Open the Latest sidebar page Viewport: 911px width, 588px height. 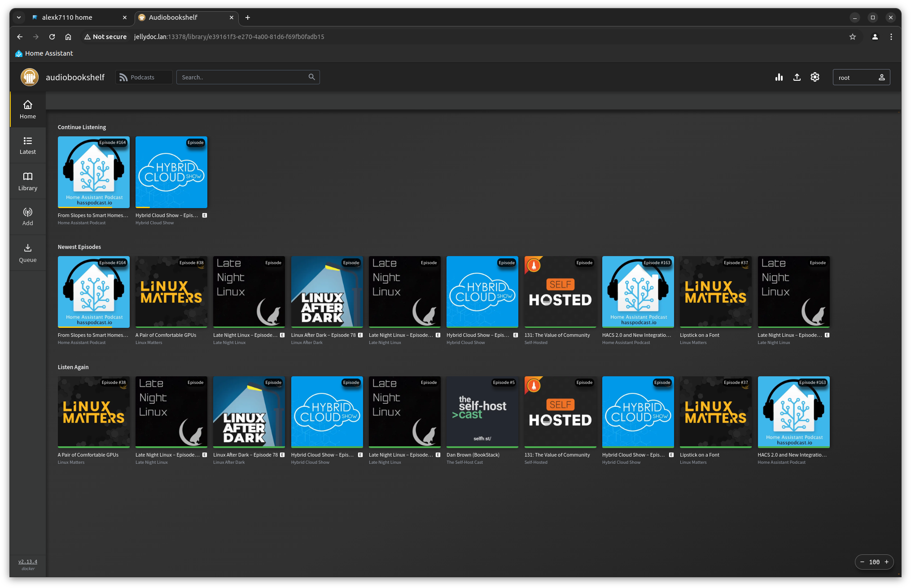[28, 146]
